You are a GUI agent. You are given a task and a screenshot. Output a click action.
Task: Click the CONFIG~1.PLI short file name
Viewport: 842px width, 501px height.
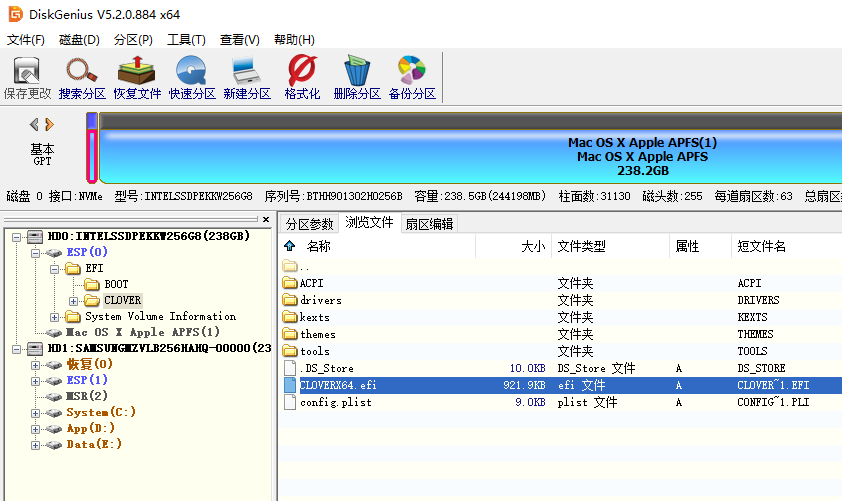pyautogui.click(x=773, y=402)
